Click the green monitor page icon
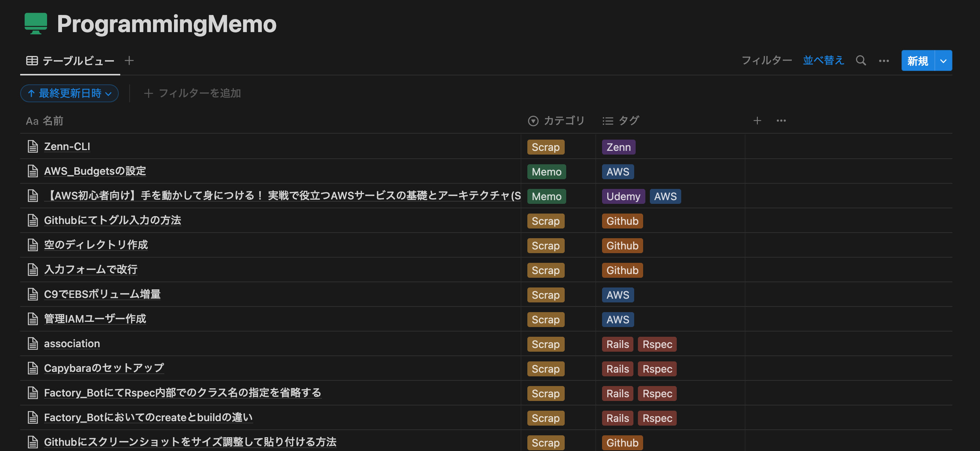Screen dimensions: 980x451 (x=35, y=24)
